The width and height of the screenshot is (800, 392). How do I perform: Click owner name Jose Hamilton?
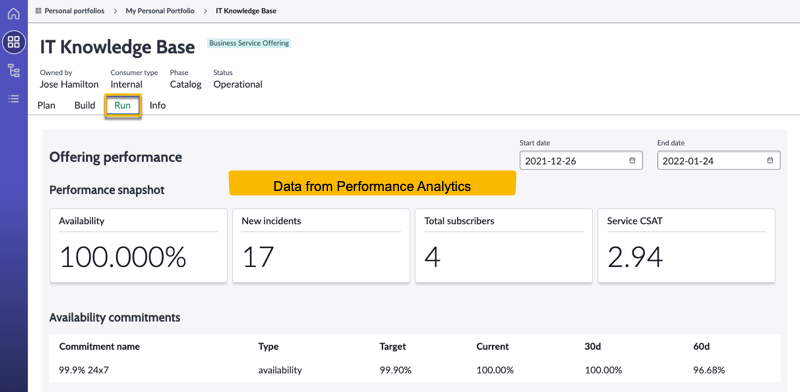[69, 85]
